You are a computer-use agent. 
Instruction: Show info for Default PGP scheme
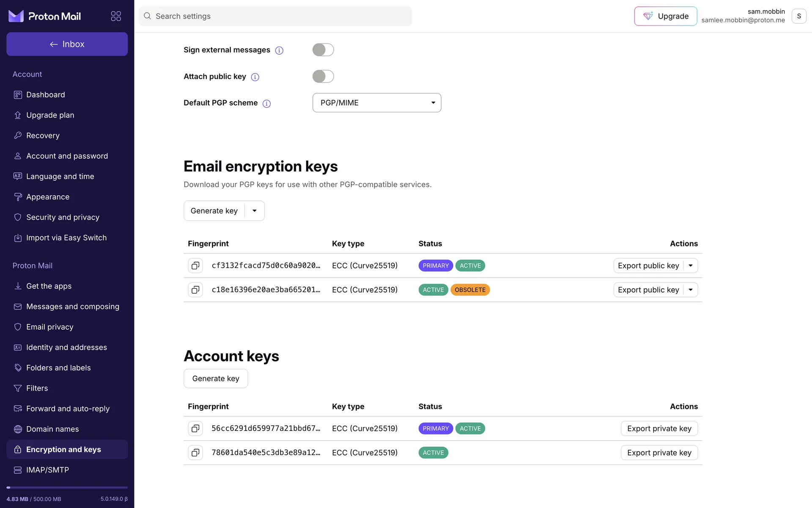tap(266, 104)
